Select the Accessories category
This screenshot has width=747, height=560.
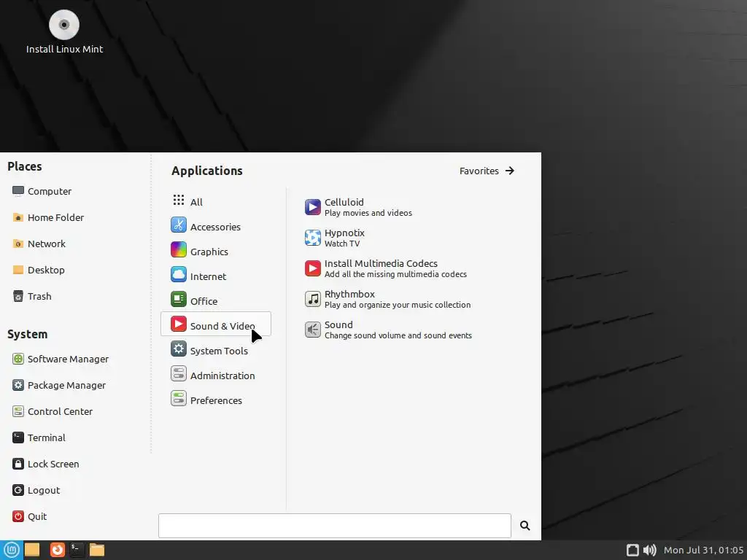pos(216,226)
